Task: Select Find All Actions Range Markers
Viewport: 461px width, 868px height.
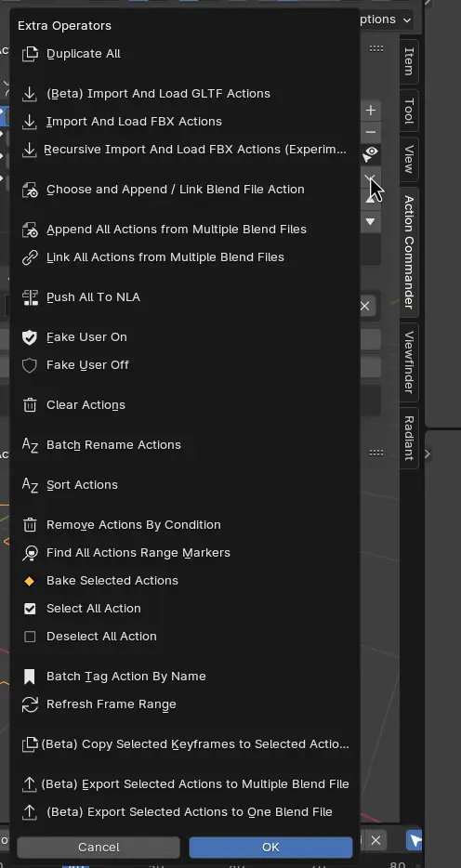Action: (x=184, y=553)
